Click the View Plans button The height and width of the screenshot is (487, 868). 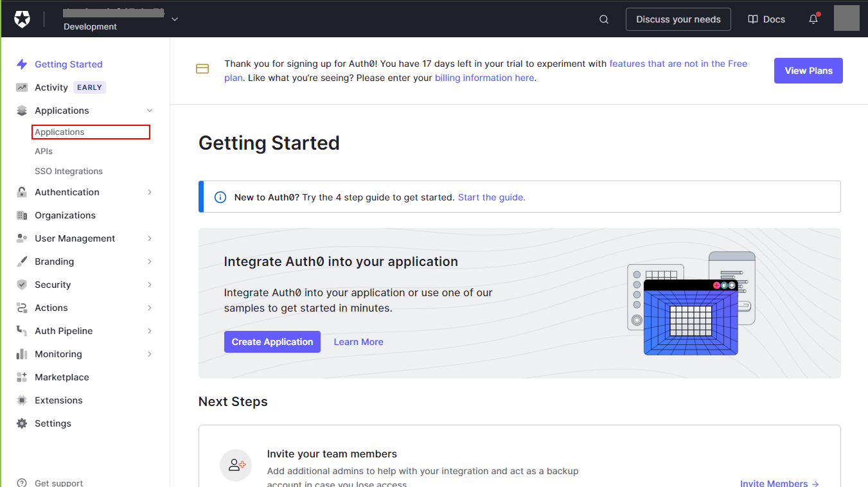808,71
